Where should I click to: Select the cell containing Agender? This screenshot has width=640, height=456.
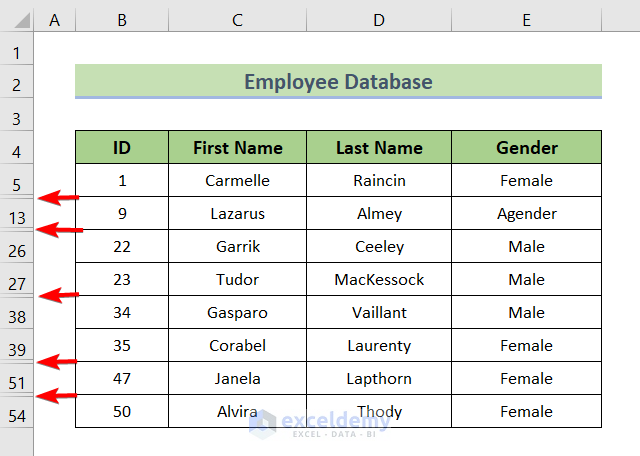point(526,213)
